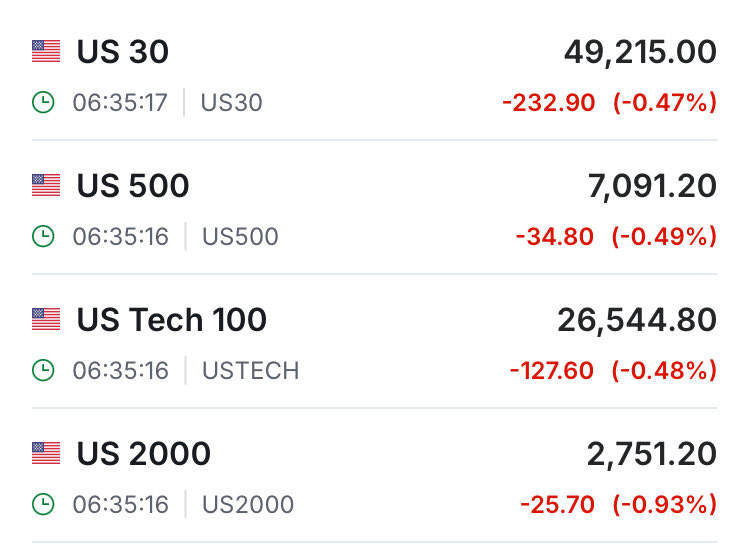Click the flag icon next to US 2000

tap(46, 454)
